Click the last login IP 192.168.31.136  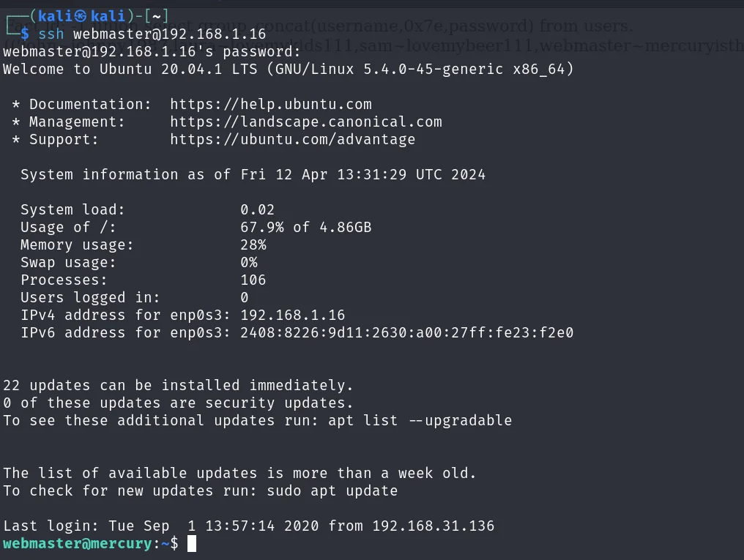pyautogui.click(x=433, y=526)
